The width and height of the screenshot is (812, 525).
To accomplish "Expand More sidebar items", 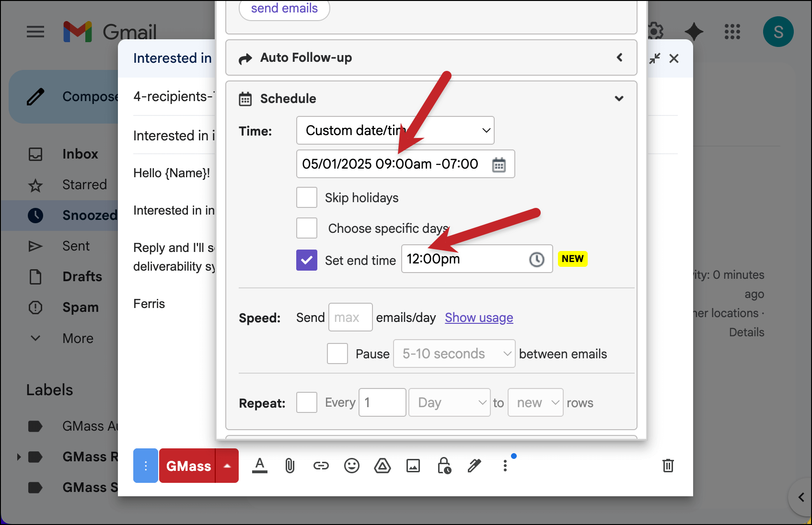I will 78,338.
